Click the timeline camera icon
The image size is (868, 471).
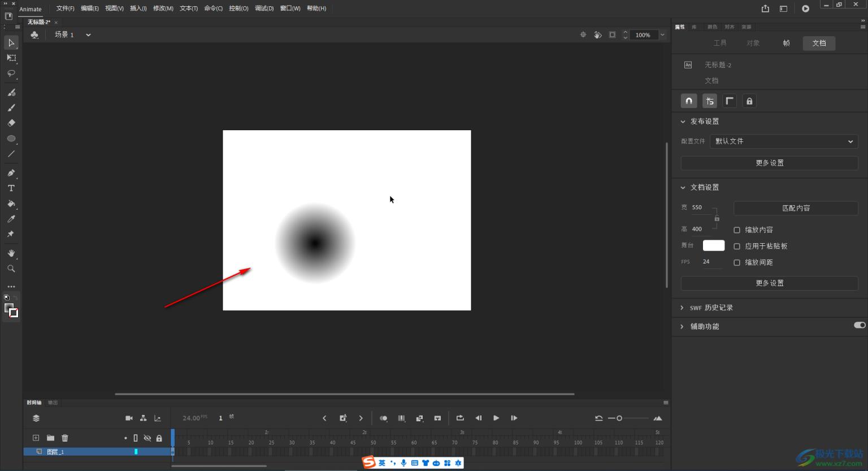tap(129, 418)
